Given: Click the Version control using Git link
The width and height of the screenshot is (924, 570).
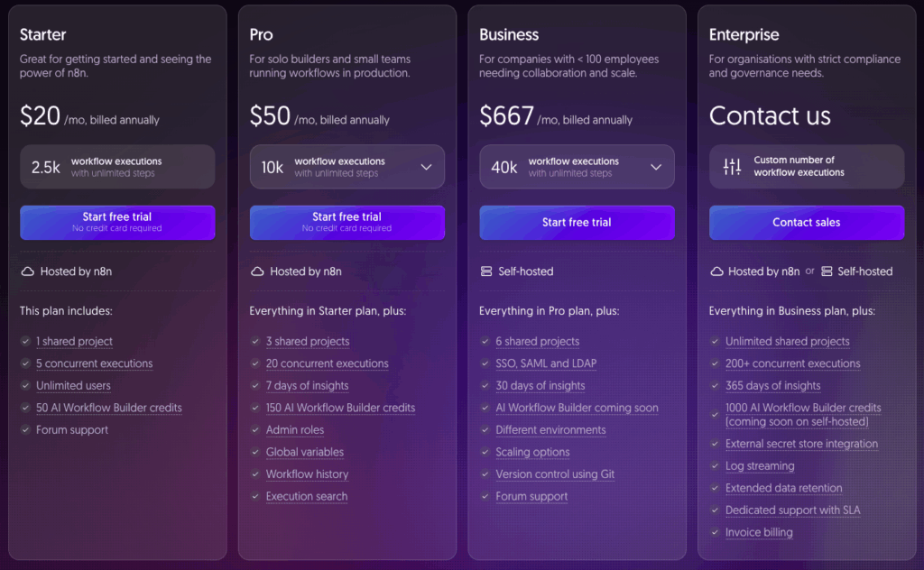Looking at the screenshot, I should [x=555, y=474].
